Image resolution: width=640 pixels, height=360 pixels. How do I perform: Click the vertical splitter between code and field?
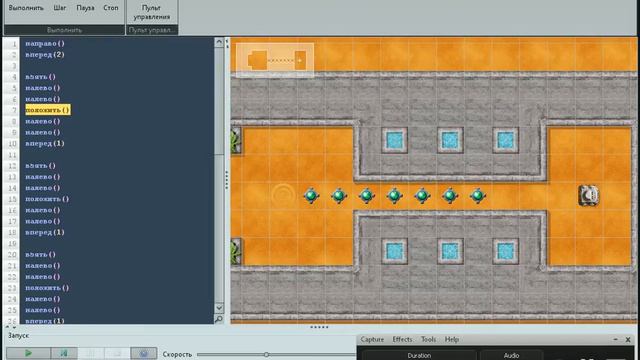[x=227, y=180]
